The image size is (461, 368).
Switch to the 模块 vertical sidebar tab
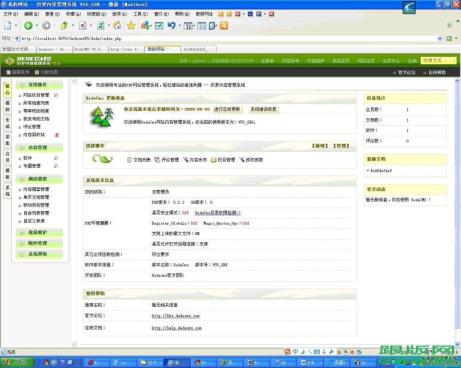[7, 106]
